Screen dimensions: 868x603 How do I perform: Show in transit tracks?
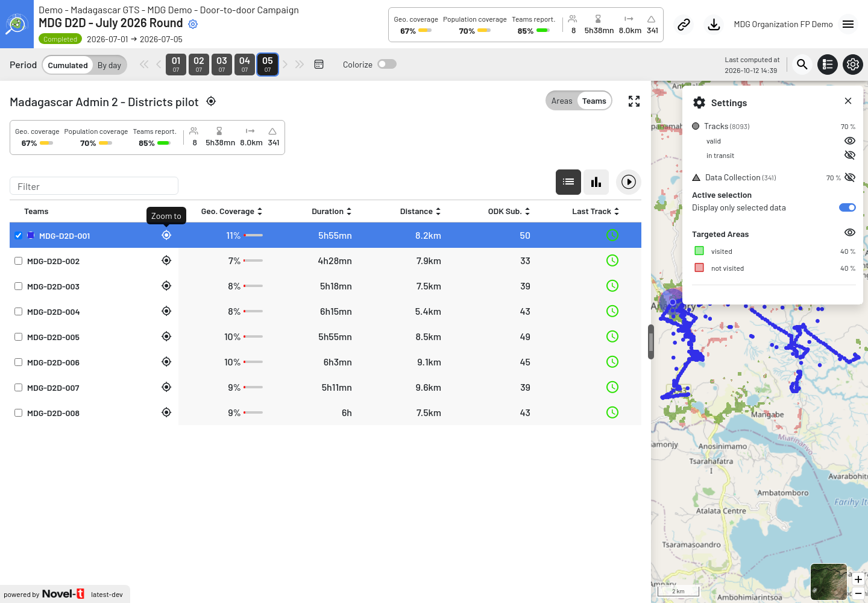click(850, 156)
